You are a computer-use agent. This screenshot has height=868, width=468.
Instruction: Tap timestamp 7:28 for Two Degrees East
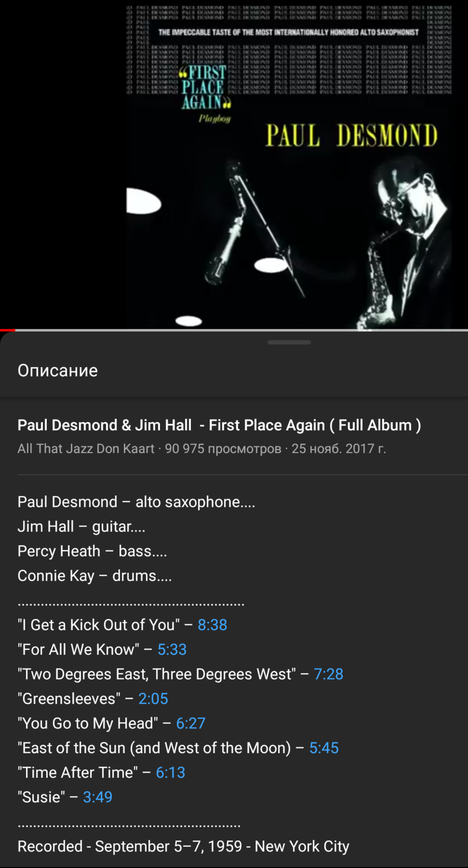point(329,674)
